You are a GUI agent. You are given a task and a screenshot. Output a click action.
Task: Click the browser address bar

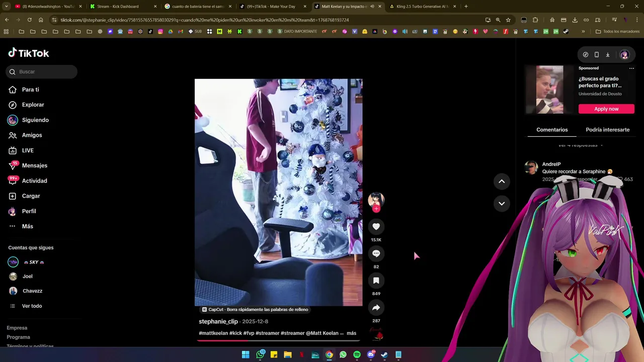pos(272,20)
